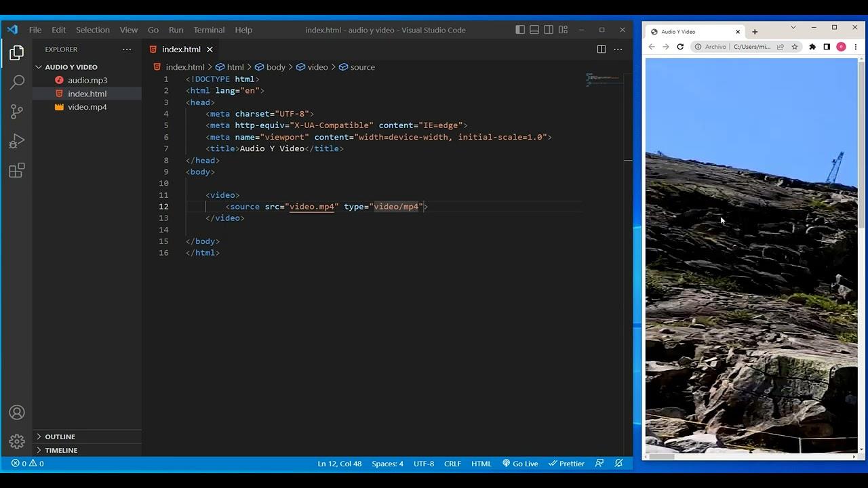Open Run and Debug view
The height and width of the screenshot is (488, 868).
17,141
